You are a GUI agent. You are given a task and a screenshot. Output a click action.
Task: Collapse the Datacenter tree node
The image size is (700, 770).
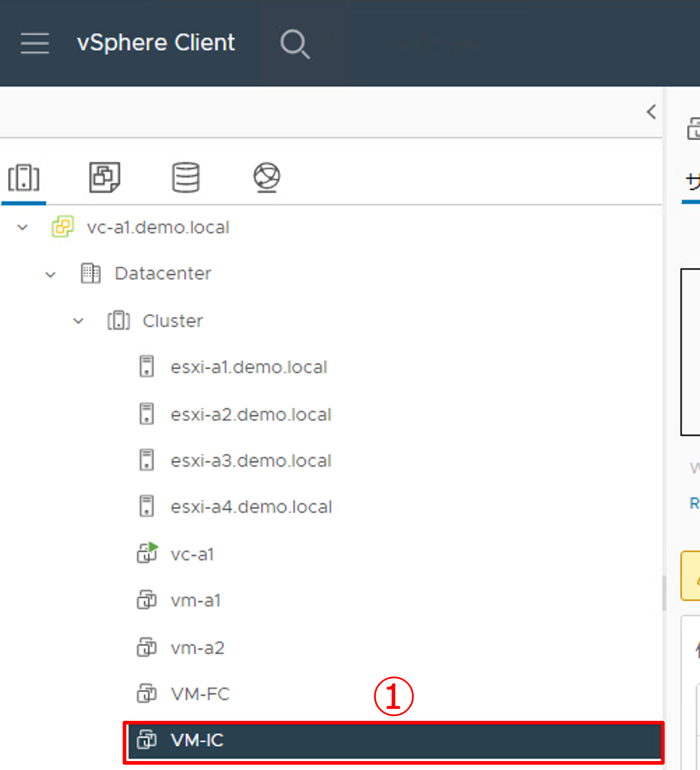(x=50, y=275)
